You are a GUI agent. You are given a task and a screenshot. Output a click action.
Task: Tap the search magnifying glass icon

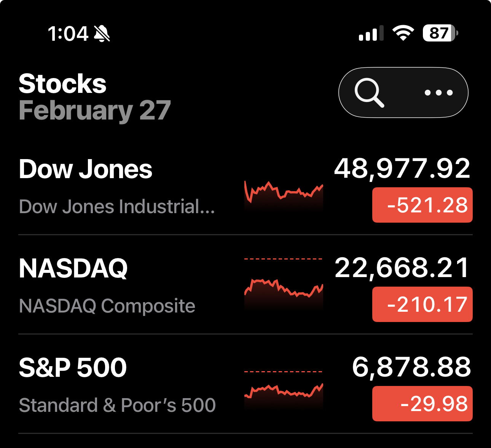(x=369, y=92)
